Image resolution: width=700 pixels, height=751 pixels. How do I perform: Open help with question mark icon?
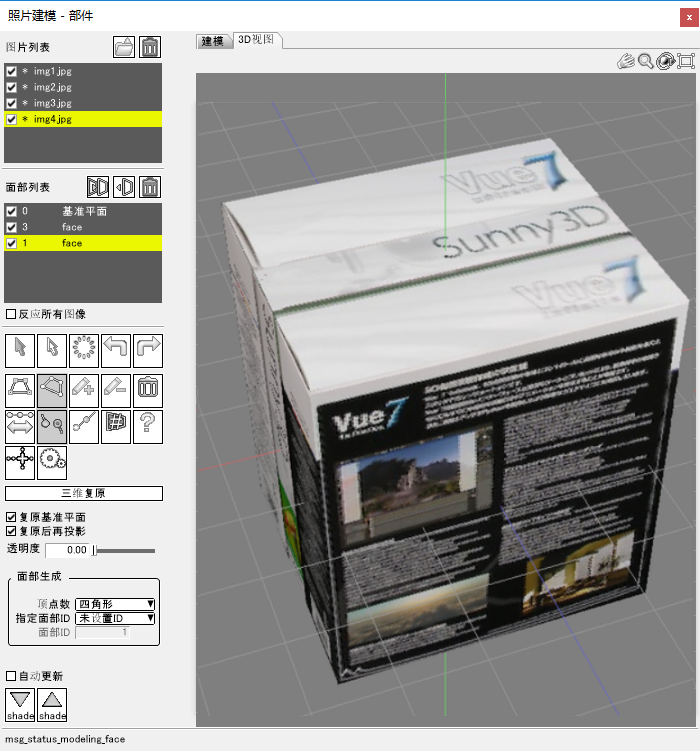pyautogui.click(x=148, y=427)
